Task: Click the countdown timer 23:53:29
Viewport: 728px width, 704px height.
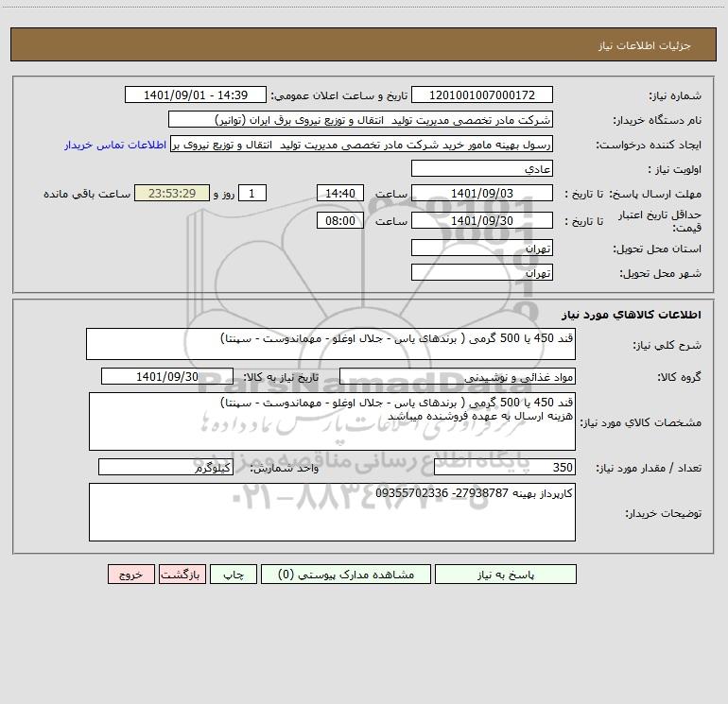Action: [172, 193]
